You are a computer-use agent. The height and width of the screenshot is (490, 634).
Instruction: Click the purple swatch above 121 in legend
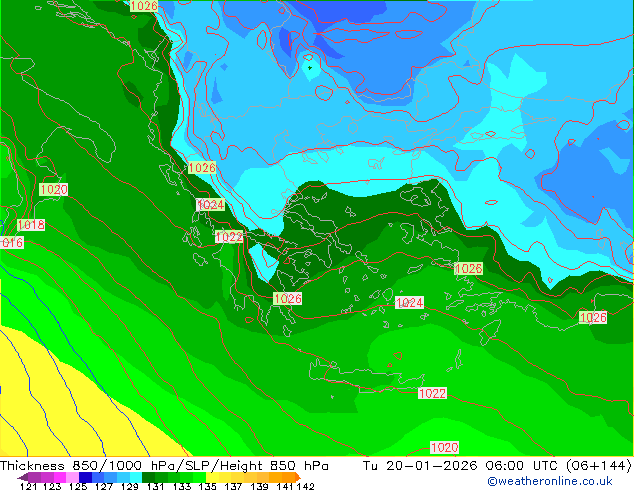(x=34, y=477)
